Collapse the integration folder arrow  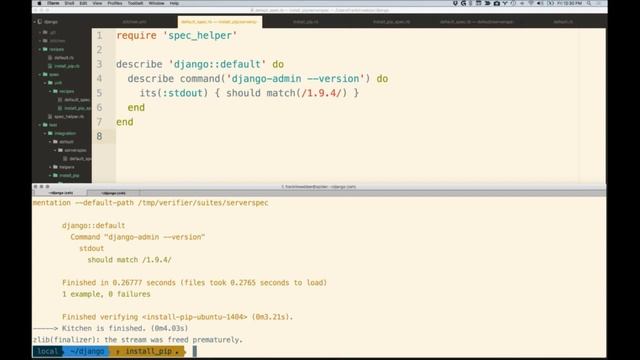pyautogui.click(x=45, y=133)
